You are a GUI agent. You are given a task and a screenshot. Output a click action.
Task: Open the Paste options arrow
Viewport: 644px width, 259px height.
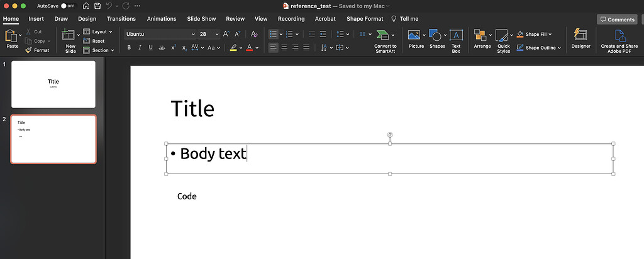point(20,35)
